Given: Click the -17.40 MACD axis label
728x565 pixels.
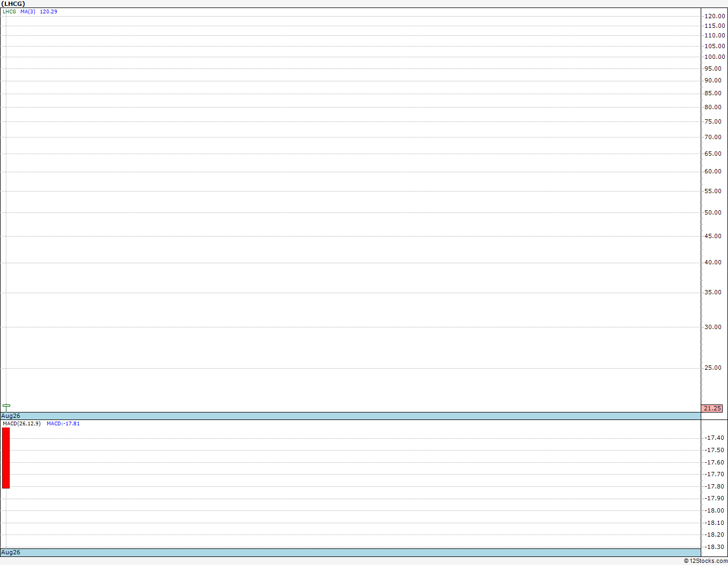Looking at the screenshot, I should pyautogui.click(x=715, y=438).
